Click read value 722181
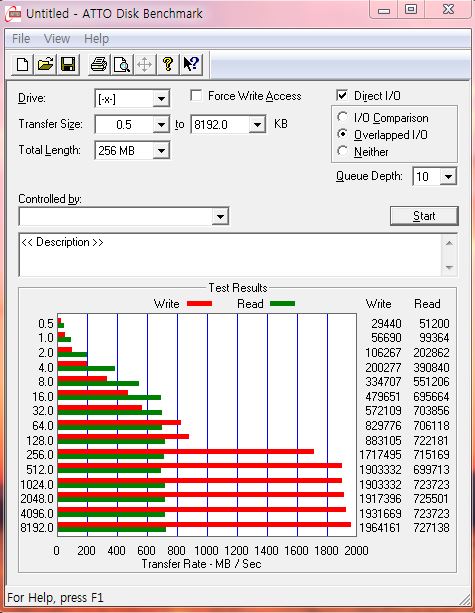 (x=431, y=441)
